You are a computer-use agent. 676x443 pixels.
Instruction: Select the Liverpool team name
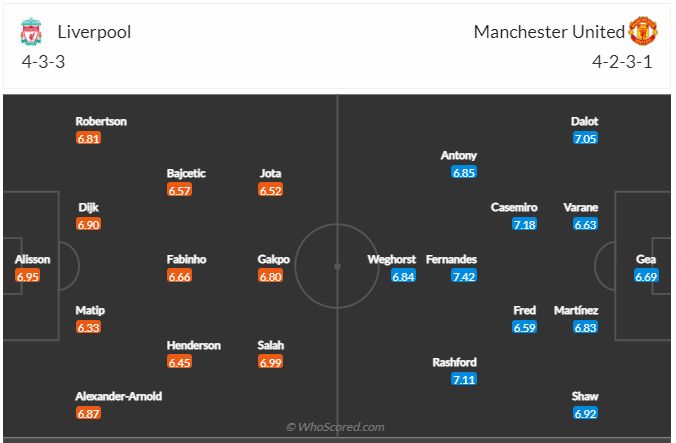click(94, 32)
